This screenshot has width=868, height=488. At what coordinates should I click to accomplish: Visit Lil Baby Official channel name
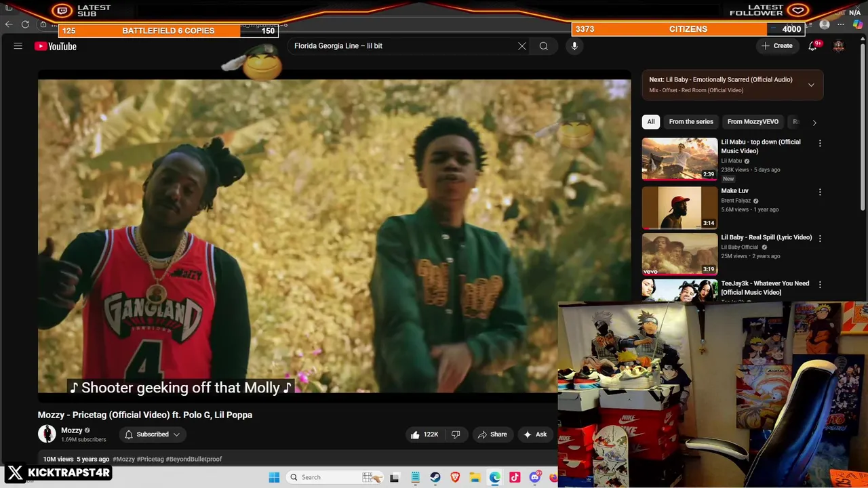[x=739, y=247]
